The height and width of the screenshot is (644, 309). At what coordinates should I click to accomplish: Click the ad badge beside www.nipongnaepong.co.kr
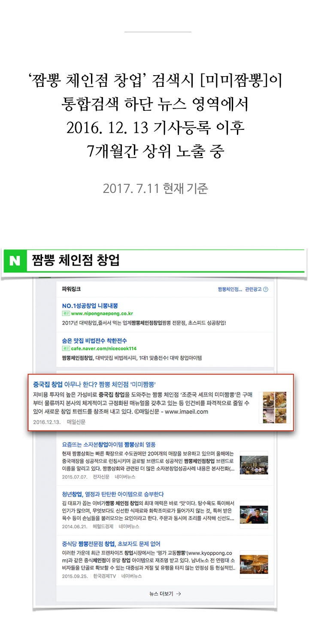click(x=66, y=314)
